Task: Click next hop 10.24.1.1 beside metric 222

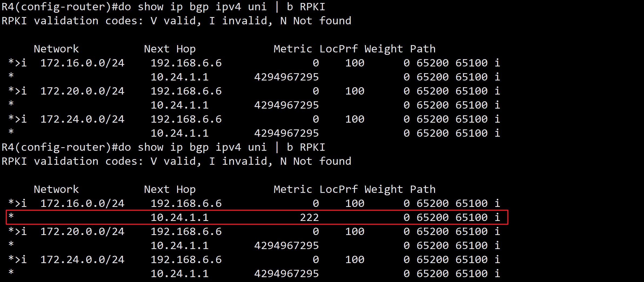Action: pyautogui.click(x=180, y=217)
